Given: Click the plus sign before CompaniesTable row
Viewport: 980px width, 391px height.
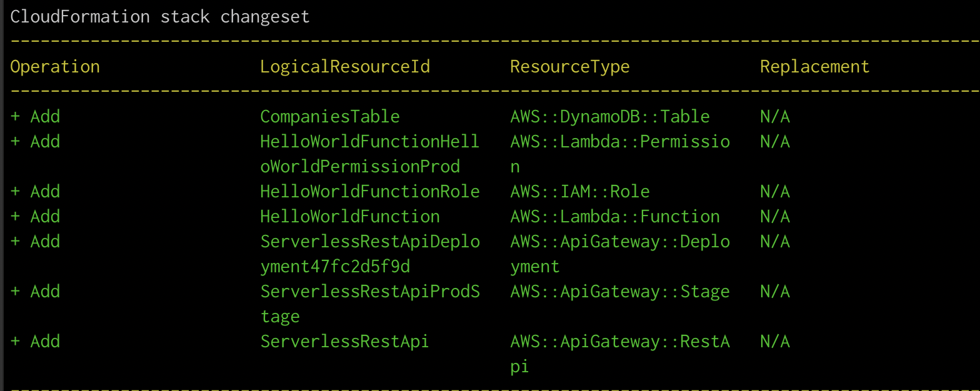Looking at the screenshot, I should point(15,117).
